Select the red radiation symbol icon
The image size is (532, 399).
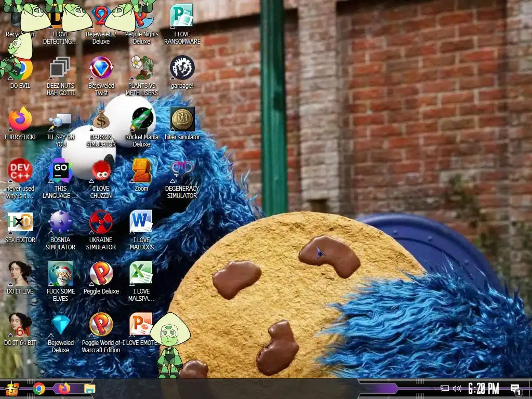[101, 222]
